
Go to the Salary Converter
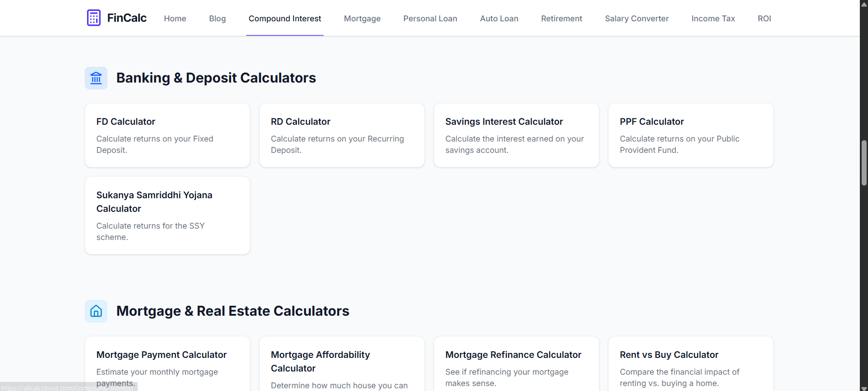pos(636,19)
